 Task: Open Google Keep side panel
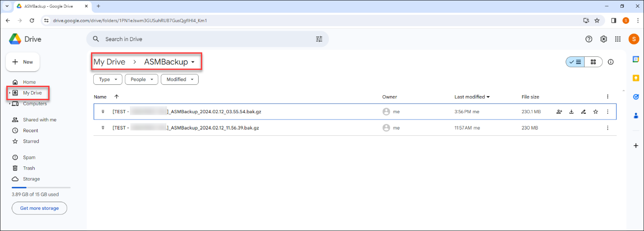636,78
